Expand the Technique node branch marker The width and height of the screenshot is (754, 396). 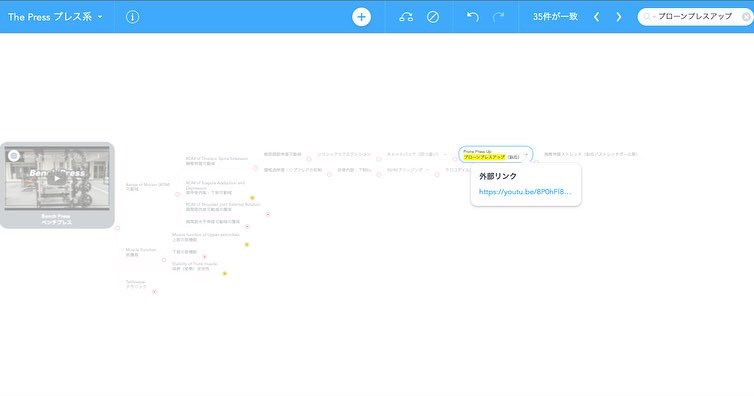(154, 292)
